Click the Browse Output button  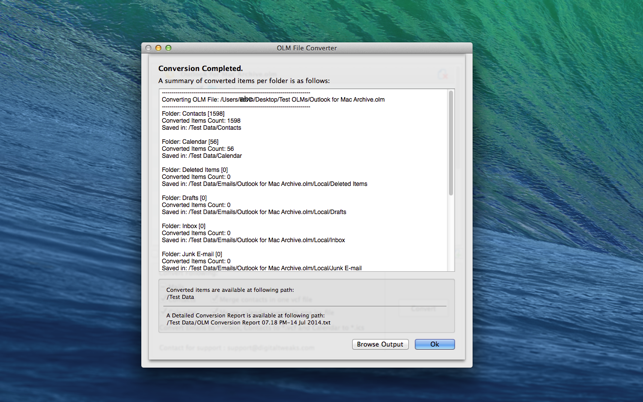click(380, 344)
